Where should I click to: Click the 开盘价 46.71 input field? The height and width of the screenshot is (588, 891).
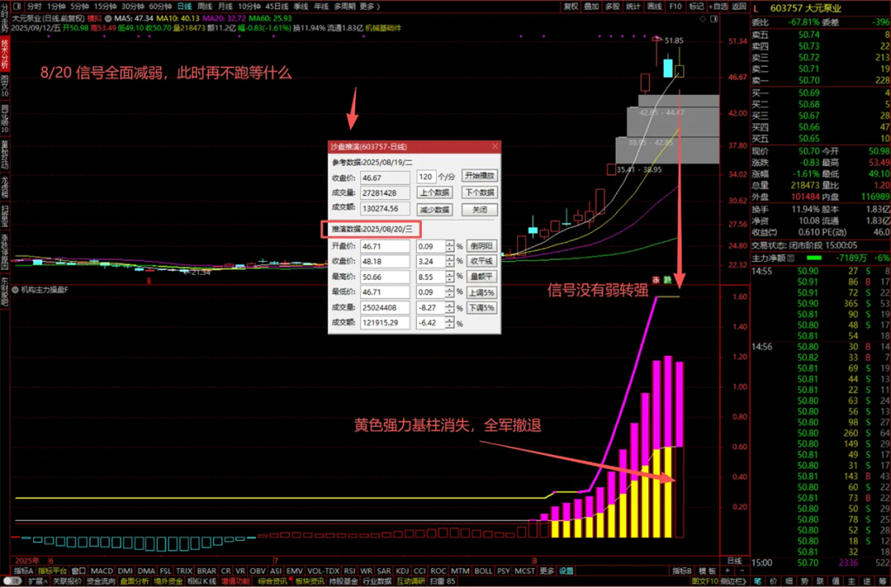(x=385, y=246)
